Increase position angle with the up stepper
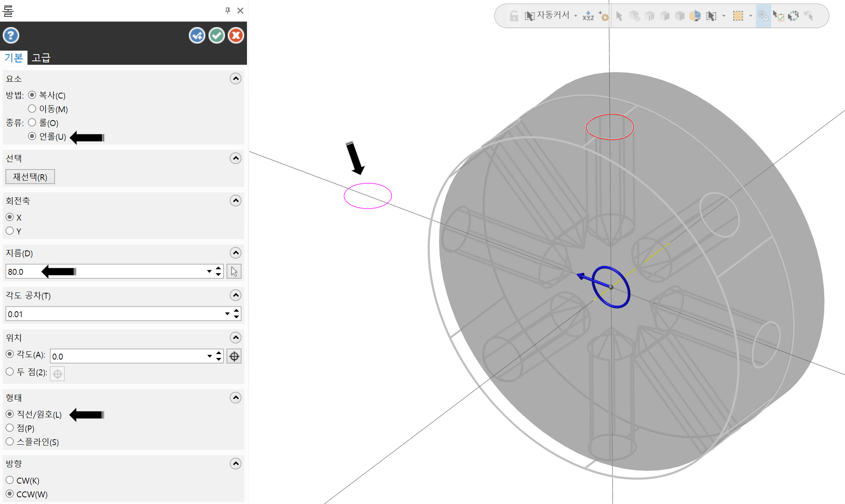 [x=219, y=353]
